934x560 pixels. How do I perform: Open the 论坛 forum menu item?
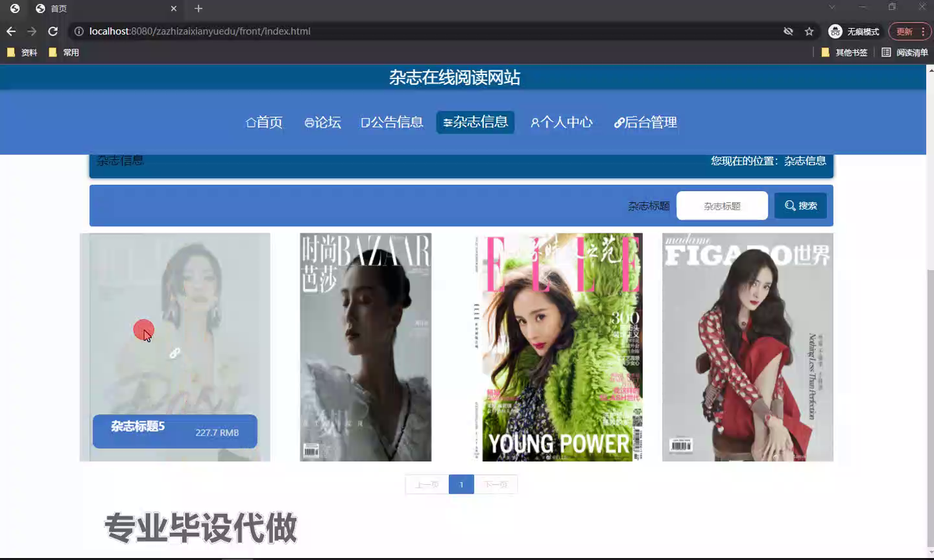[322, 122]
